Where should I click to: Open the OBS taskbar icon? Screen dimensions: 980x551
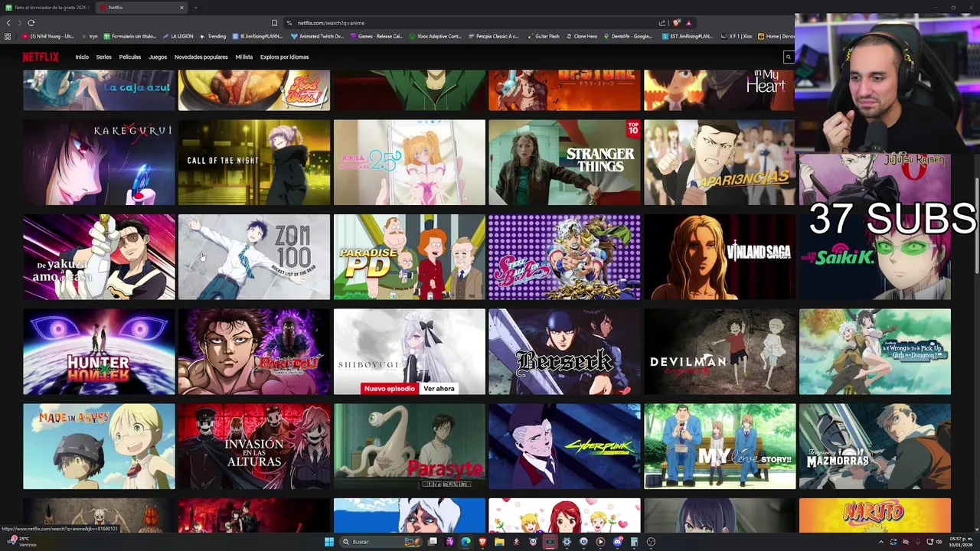[651, 542]
